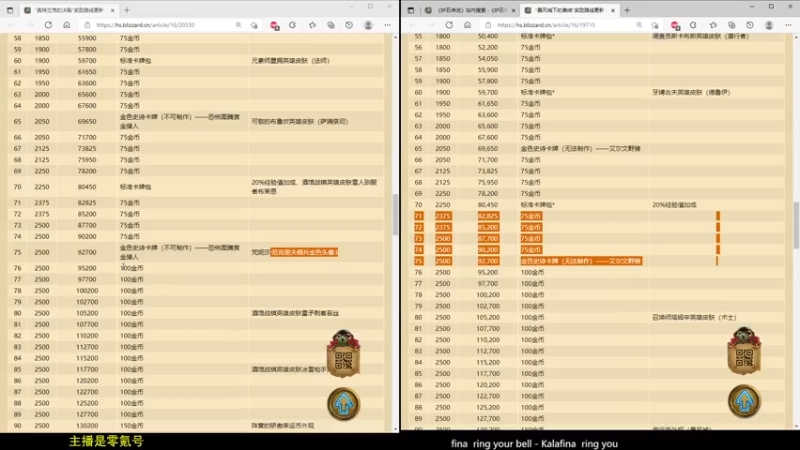Click back-to-top arrow on right page

[x=744, y=401]
